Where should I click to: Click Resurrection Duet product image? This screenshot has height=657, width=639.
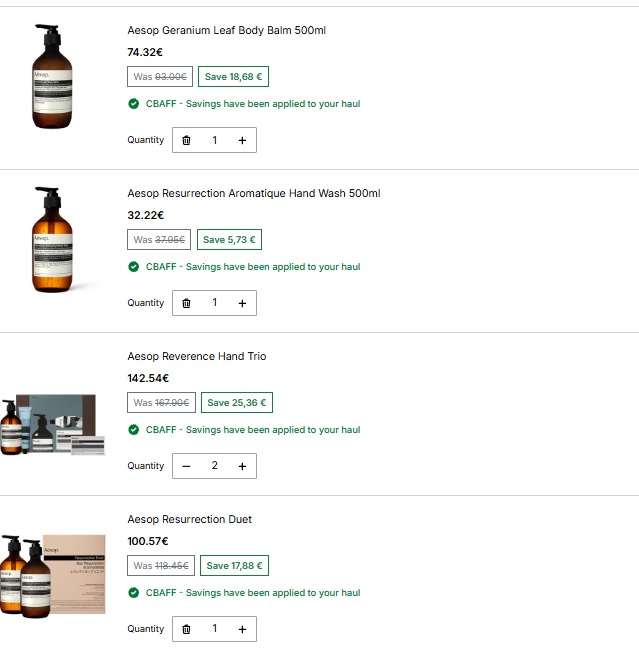pos(52,576)
